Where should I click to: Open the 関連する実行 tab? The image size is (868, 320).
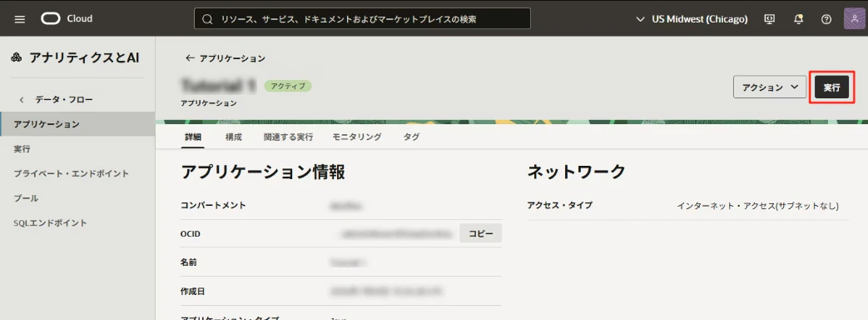coord(288,137)
